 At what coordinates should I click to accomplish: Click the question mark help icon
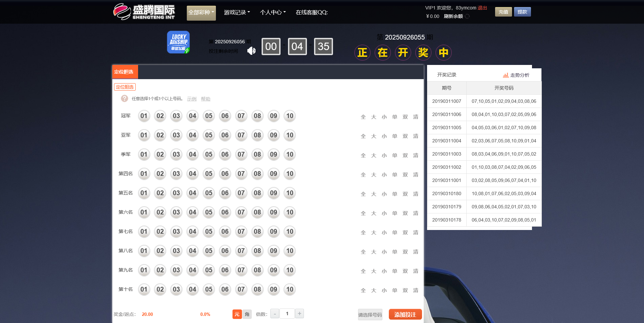(x=125, y=98)
